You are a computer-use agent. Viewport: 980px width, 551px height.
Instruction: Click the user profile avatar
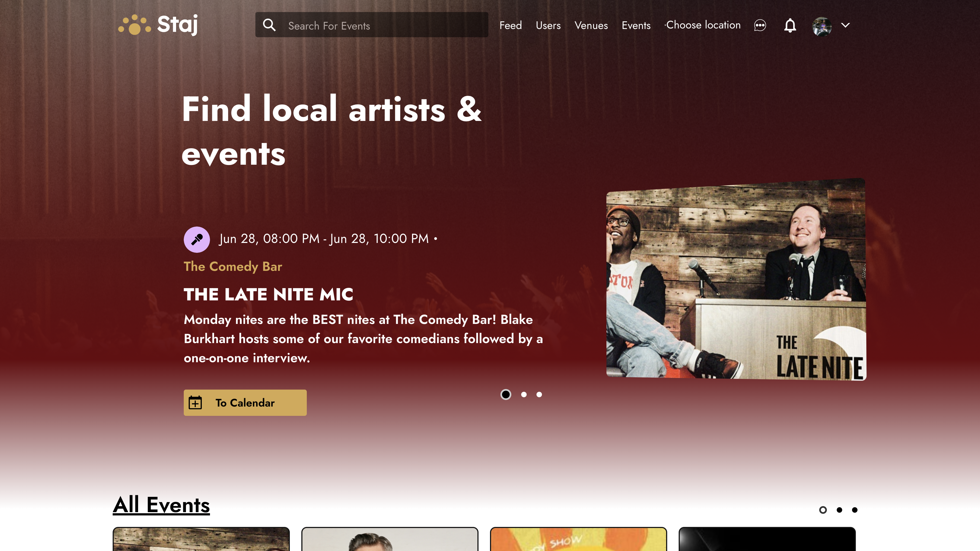point(822,26)
